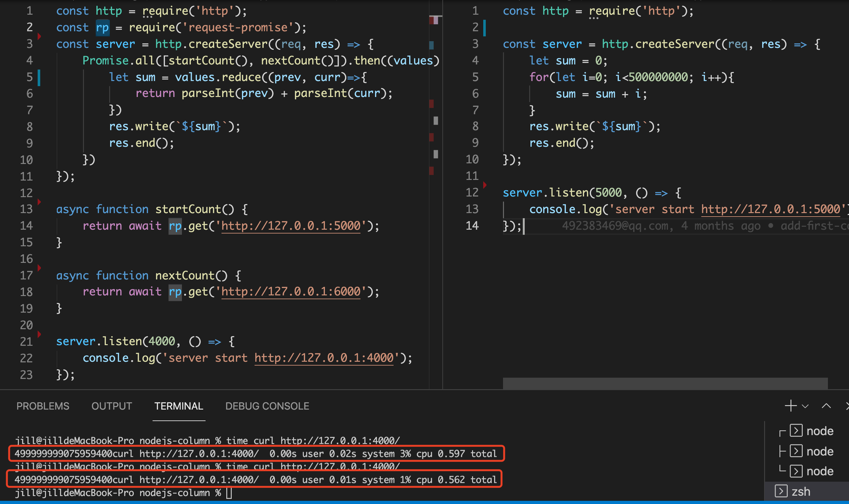Open the launch profile dropdown next to plus
This screenshot has width=849, height=504.
(x=805, y=406)
